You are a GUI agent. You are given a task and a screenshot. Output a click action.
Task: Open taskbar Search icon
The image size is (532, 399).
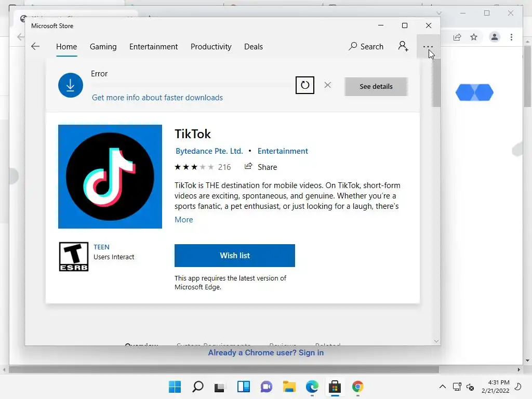198,387
